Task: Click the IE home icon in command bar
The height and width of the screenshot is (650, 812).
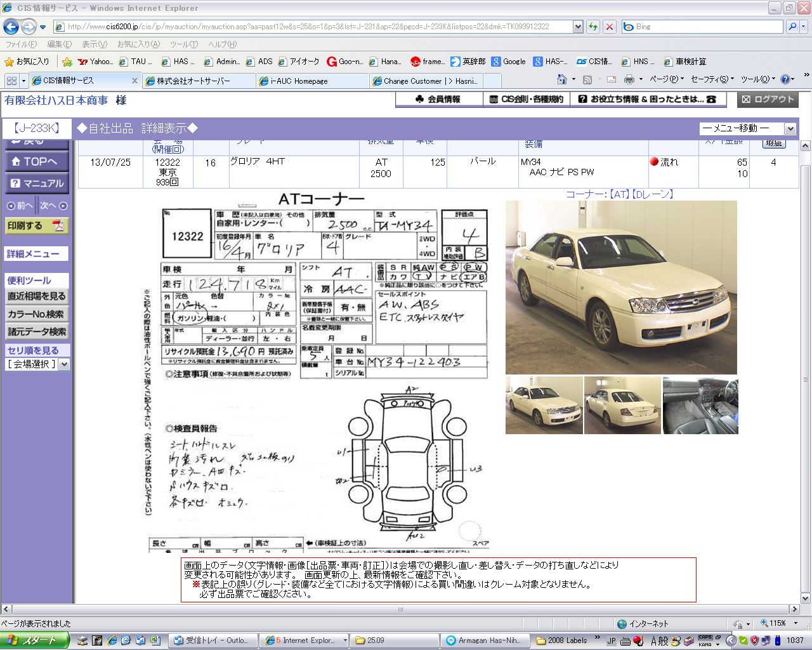Action: 561,79
